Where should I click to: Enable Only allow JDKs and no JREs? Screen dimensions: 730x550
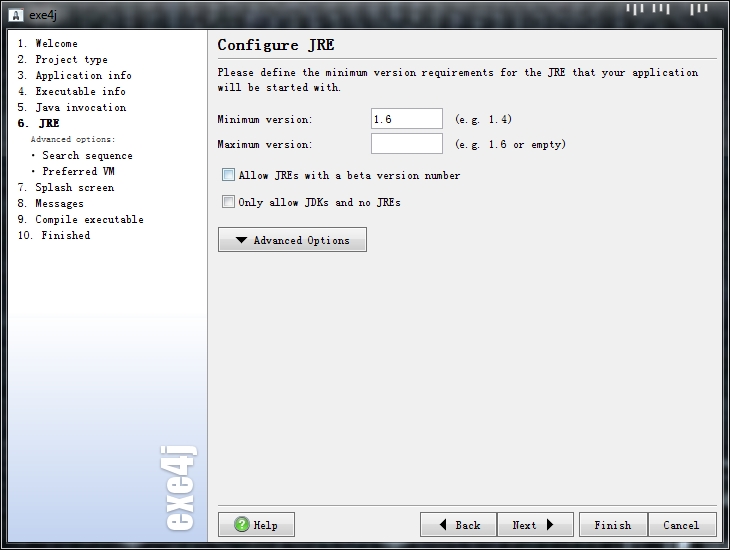(228, 202)
